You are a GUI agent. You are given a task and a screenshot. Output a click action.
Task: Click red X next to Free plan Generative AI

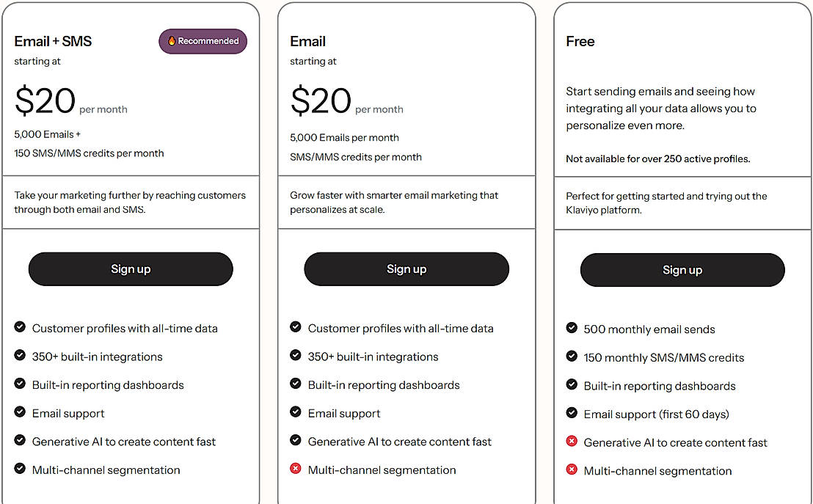(x=572, y=442)
